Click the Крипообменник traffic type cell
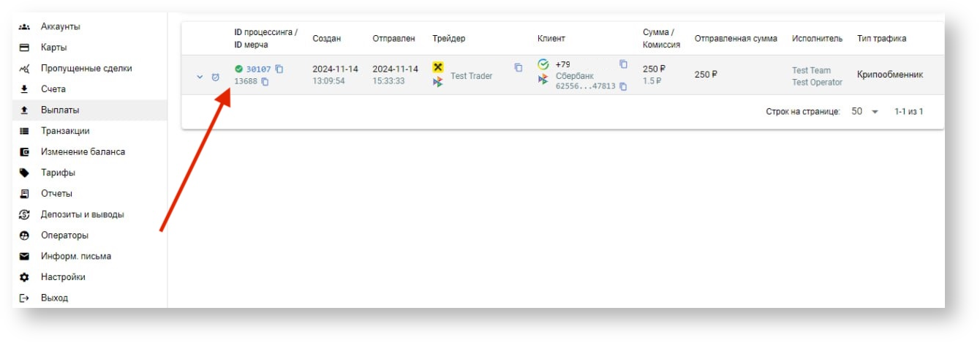The width and height of the screenshot is (980, 343). [x=890, y=75]
